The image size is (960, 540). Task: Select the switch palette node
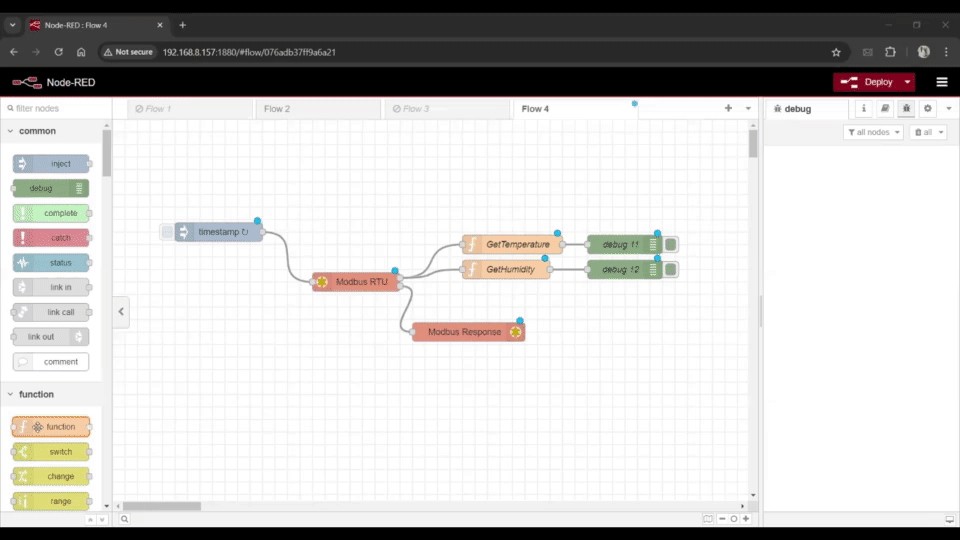click(x=51, y=452)
